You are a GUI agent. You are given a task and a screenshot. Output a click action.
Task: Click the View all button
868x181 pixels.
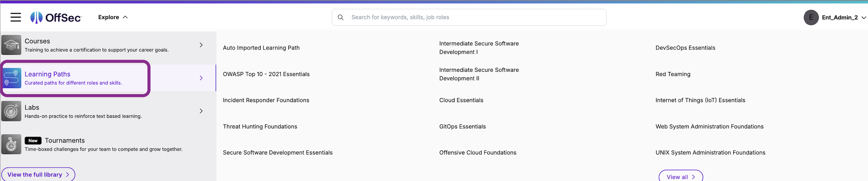681,176
